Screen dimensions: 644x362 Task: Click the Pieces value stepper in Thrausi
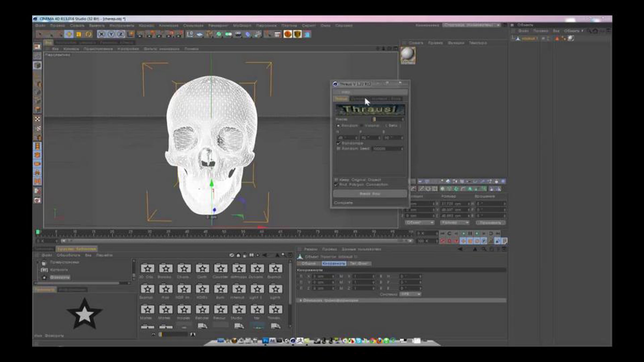tap(402, 119)
